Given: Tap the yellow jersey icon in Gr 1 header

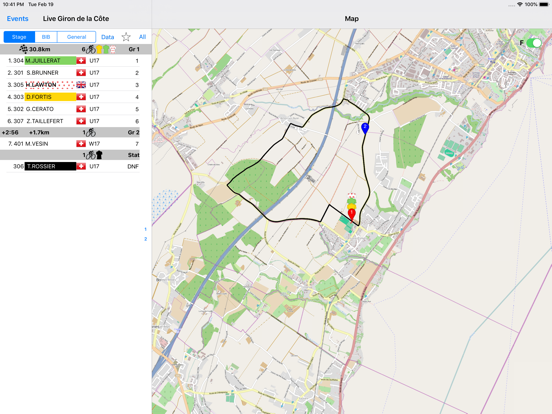Looking at the screenshot, I should pos(99,49).
